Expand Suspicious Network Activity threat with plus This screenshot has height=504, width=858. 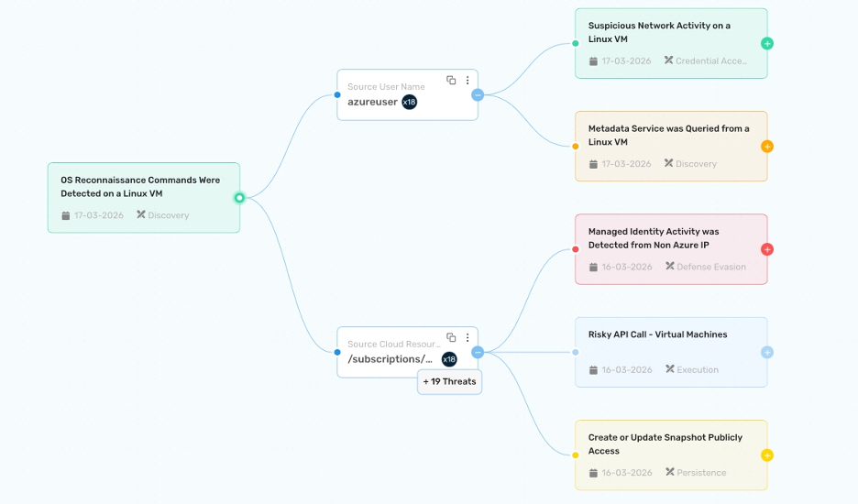pos(767,43)
